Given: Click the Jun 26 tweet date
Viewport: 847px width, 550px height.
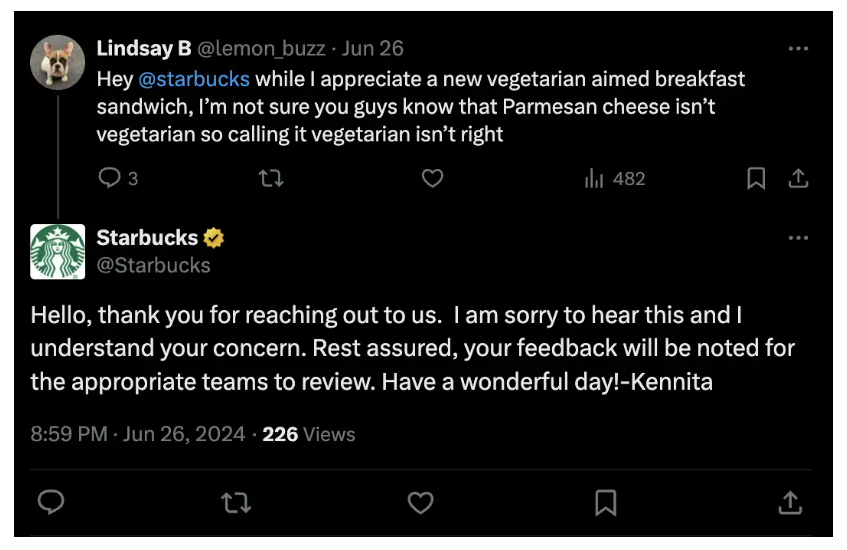Looking at the screenshot, I should coord(373,49).
